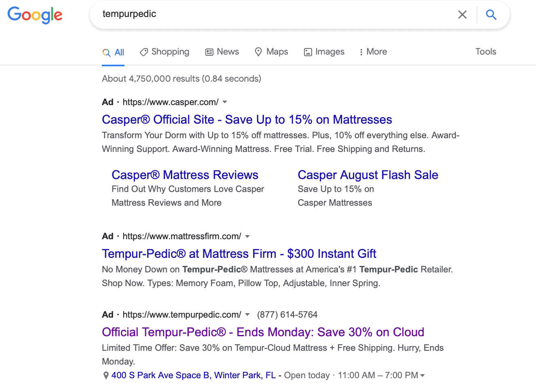This screenshot has height=392, width=536.
Task: Click About 4,750,000 results text
Action: pos(181,79)
